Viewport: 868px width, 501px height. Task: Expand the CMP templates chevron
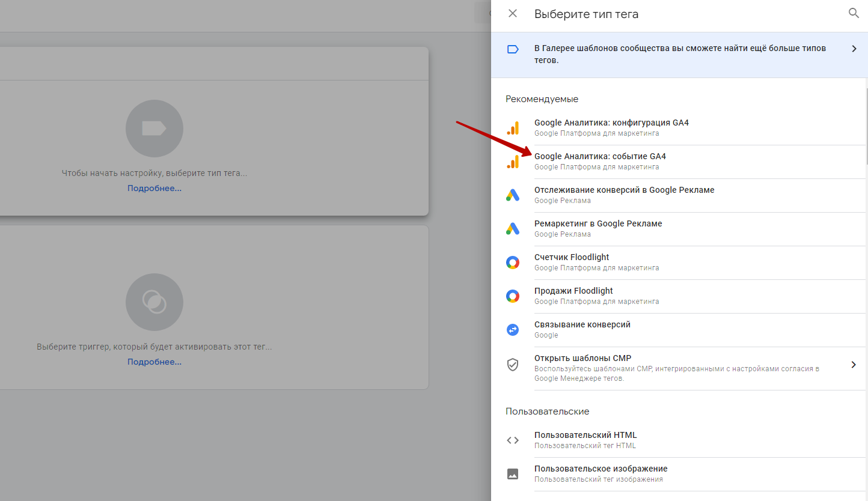[x=854, y=365]
